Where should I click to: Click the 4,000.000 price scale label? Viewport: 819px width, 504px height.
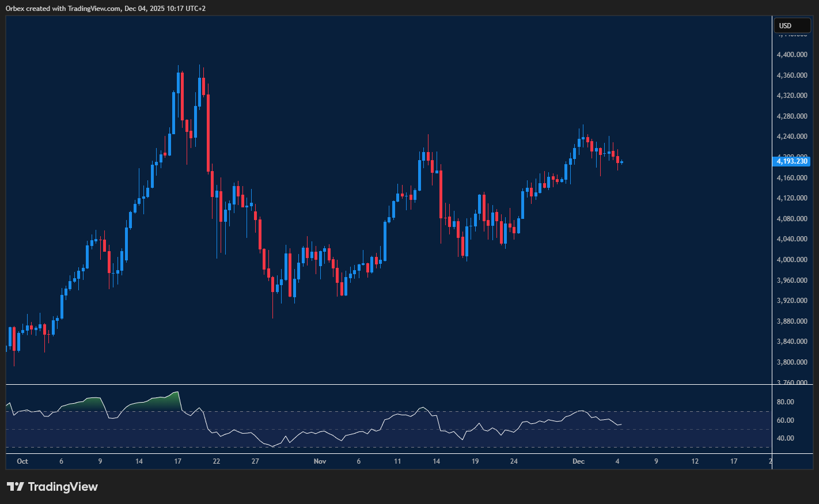pos(792,260)
